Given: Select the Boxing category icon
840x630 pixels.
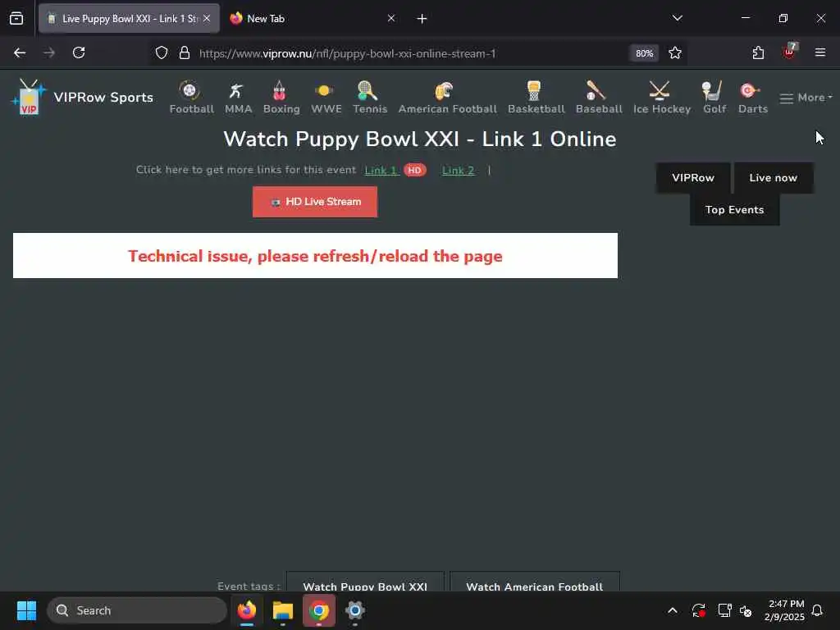Looking at the screenshot, I should 281,98.
